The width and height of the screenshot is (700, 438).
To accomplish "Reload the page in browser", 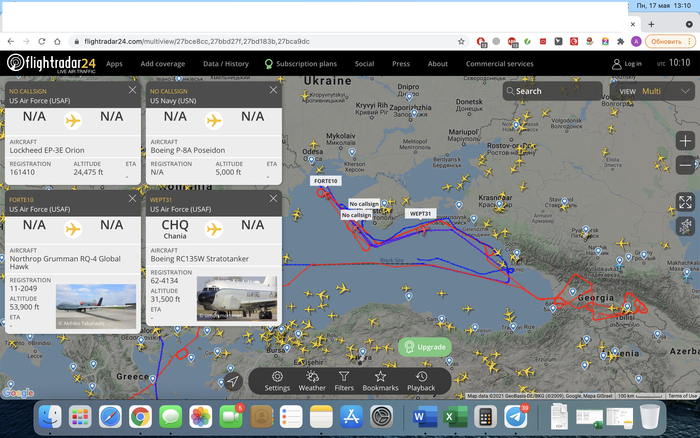I will (x=42, y=42).
